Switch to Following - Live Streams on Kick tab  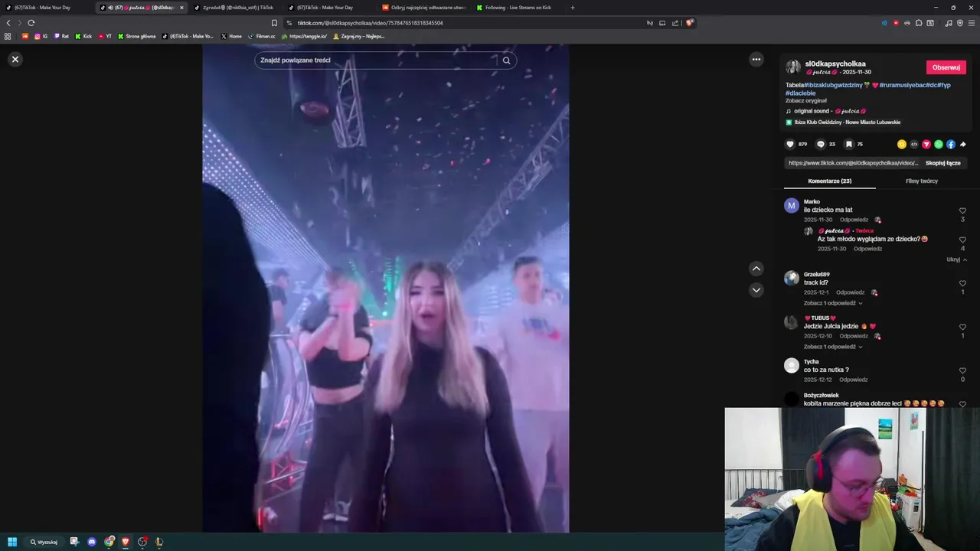[517, 8]
